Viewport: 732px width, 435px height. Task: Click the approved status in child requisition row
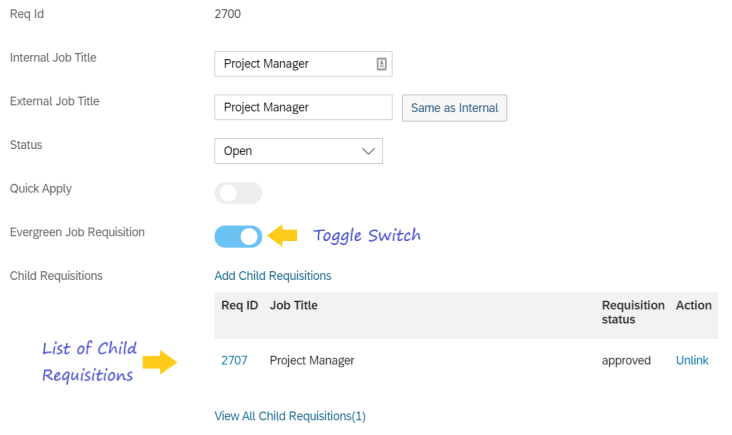tap(626, 361)
